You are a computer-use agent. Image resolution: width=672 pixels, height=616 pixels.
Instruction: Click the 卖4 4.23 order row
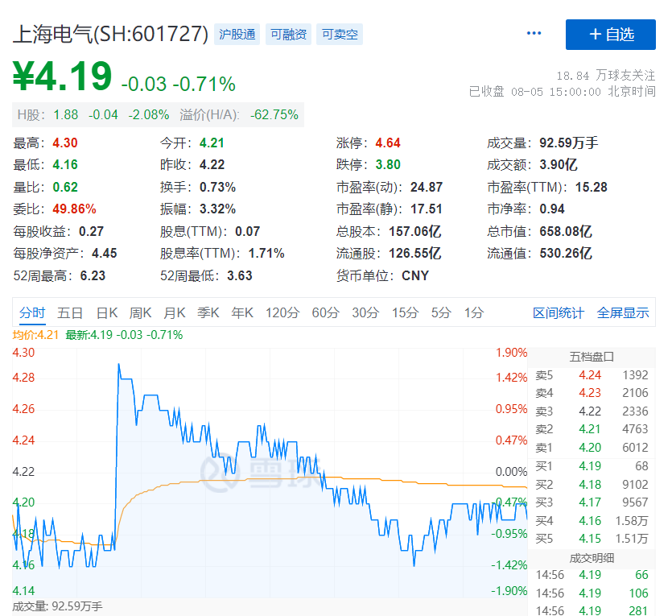(592, 393)
